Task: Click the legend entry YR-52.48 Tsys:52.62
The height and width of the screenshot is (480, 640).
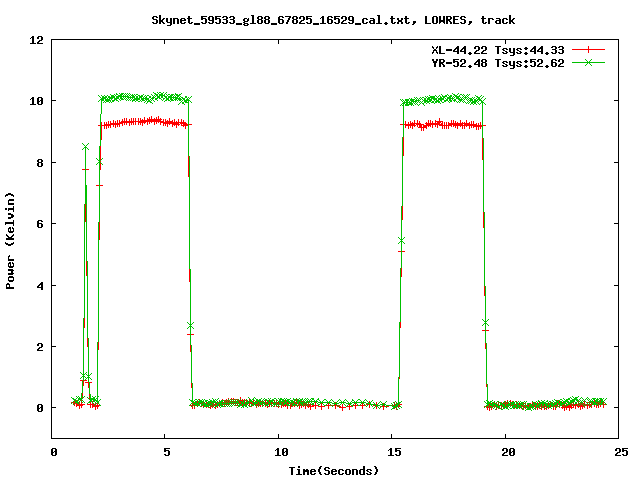Action: tap(498, 63)
